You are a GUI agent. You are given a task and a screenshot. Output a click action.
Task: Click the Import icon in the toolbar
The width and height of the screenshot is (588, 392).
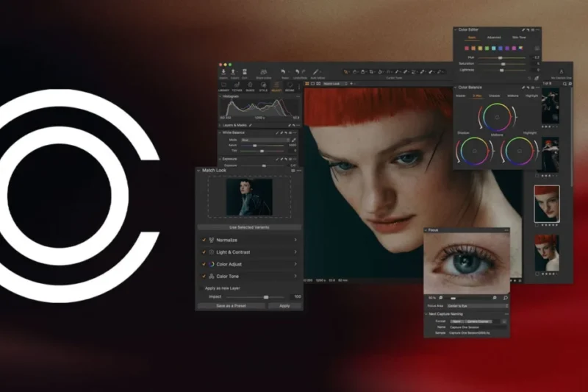[x=223, y=71]
